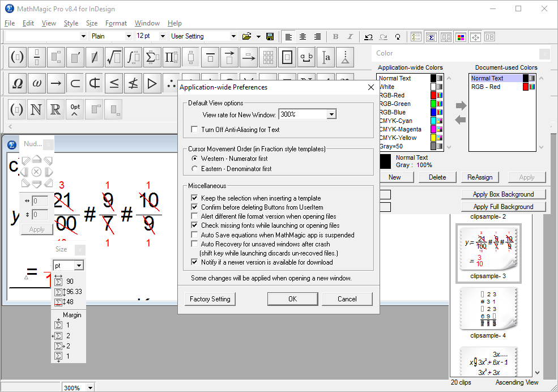Open the arrow symbols palette
558x392 pixels.
[x=56, y=83]
